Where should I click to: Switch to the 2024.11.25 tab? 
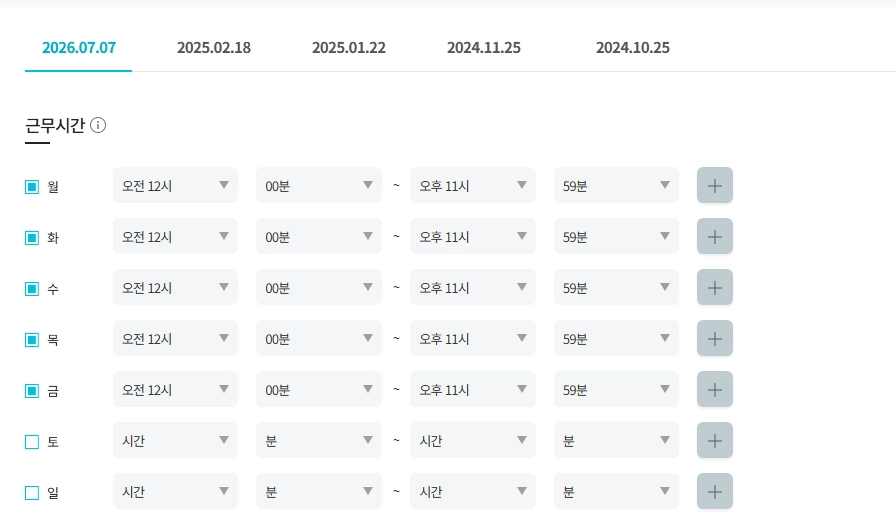(483, 47)
